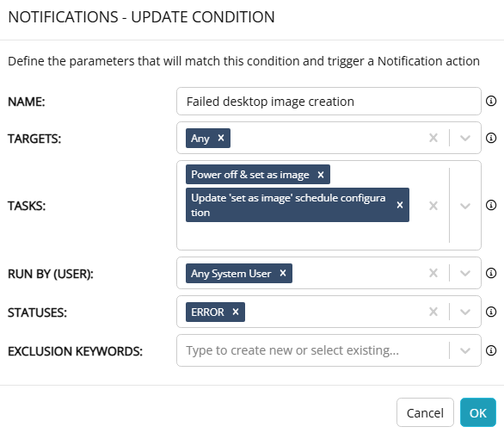Remove the 'Any' tag from Targets
504x433 pixels.
pos(221,138)
